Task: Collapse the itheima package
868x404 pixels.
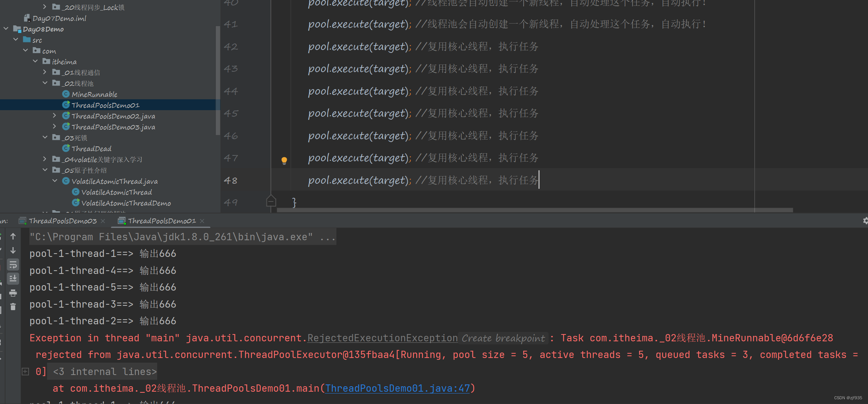Action: (35, 61)
